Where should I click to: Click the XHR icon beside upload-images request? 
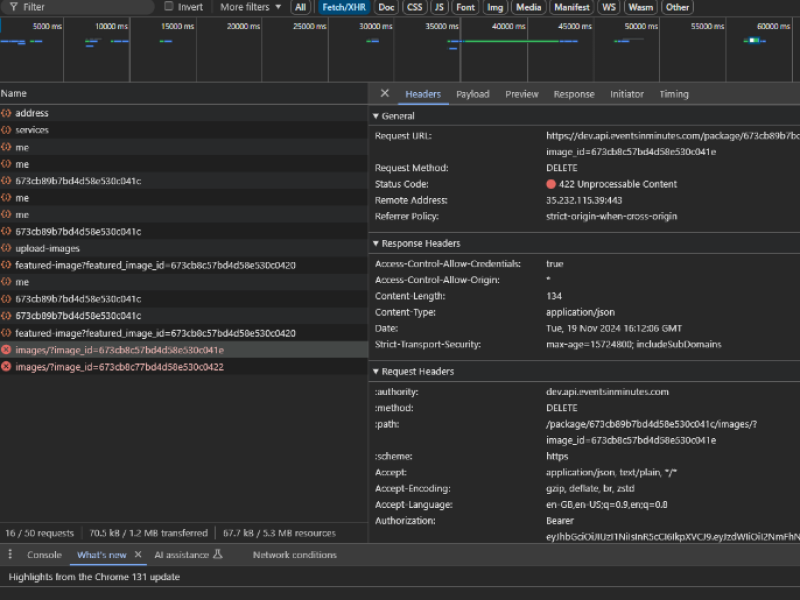click(7, 248)
